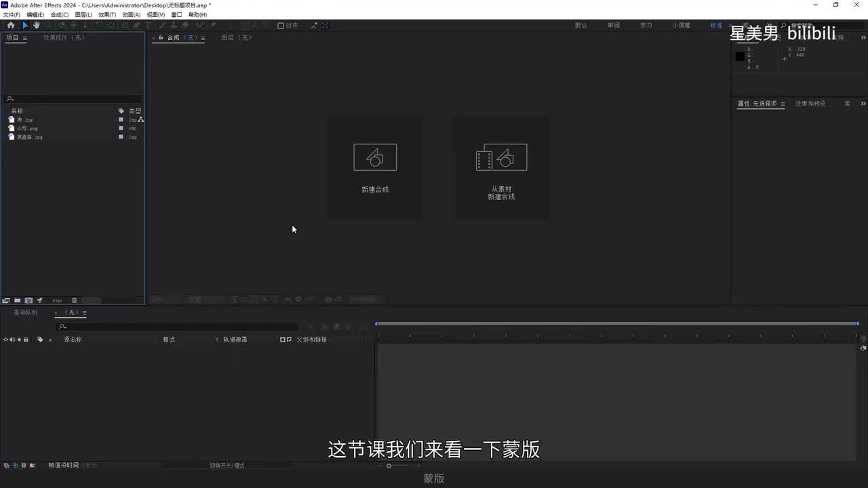Click the 搜索帮助 search help field
Viewport: 868px width, 488px height.
[823, 26]
